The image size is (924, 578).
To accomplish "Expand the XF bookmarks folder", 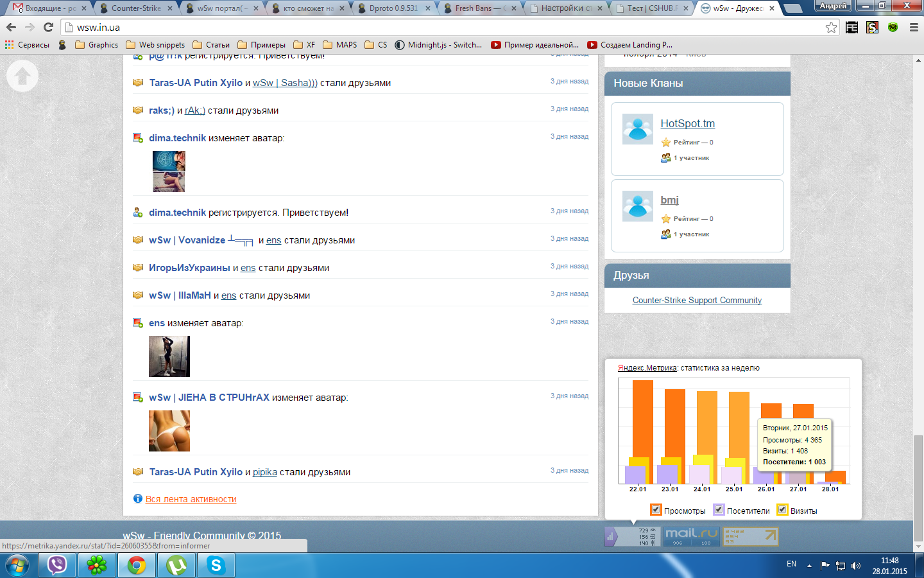I will point(304,45).
